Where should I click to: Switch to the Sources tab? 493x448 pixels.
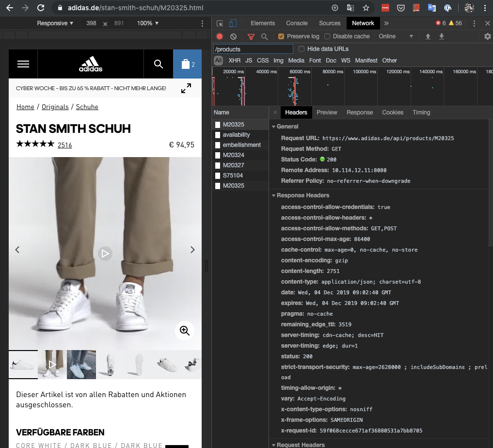pos(330,23)
